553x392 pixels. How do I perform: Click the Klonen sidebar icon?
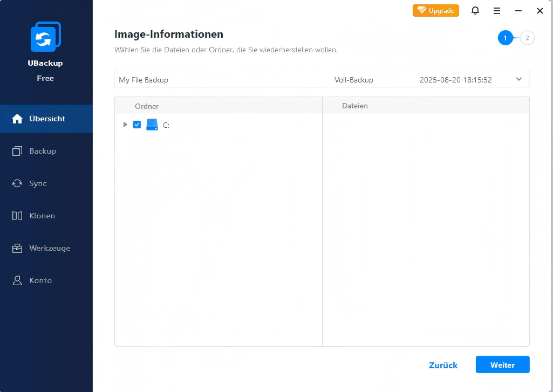coord(17,216)
